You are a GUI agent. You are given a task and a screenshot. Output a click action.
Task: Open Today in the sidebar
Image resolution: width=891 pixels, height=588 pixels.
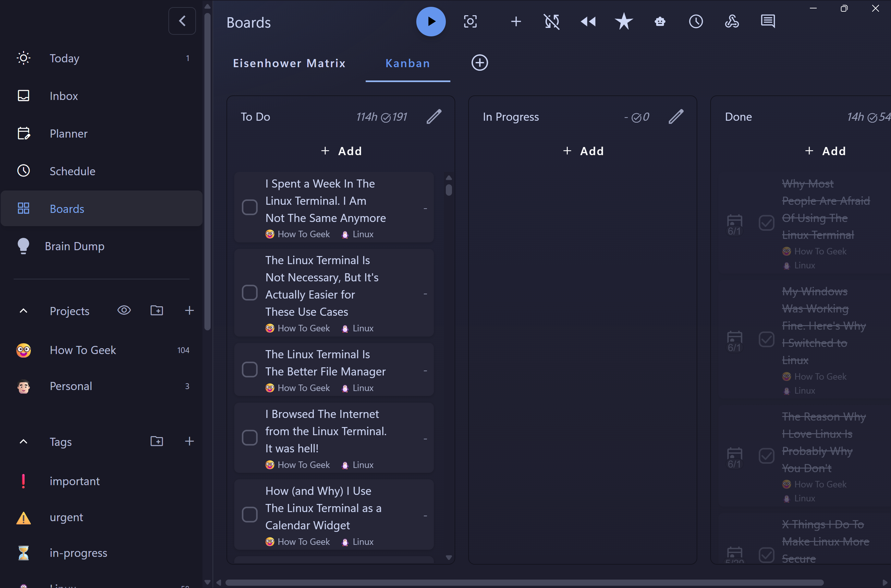pos(102,58)
